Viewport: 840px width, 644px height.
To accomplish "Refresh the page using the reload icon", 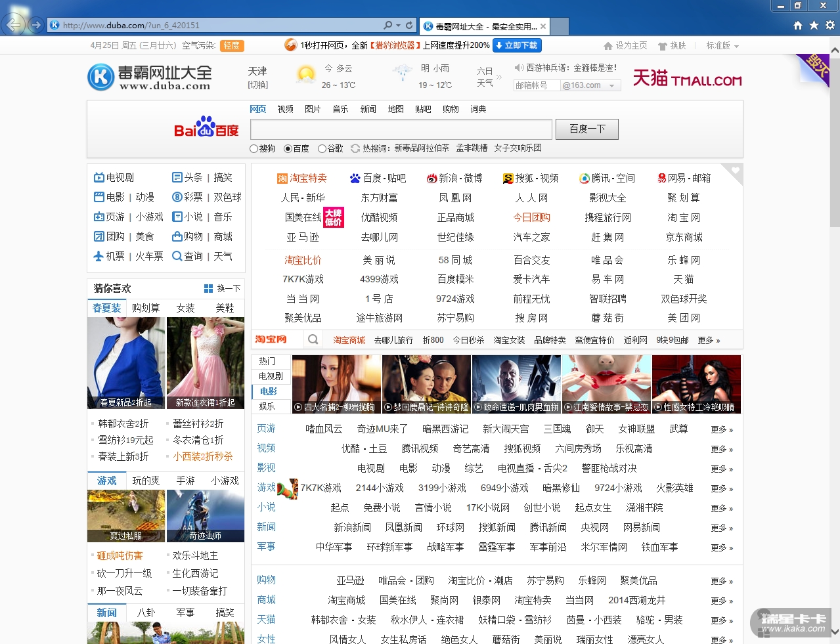I will (x=409, y=25).
